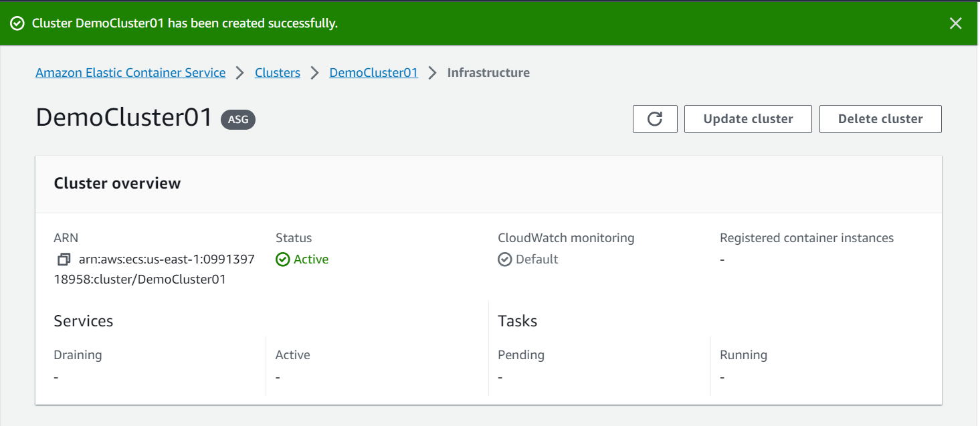Click the CloudWatch monitoring label

point(566,238)
